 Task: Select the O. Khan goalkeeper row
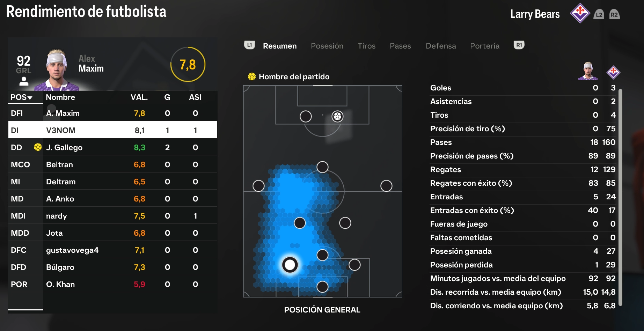coord(113,284)
